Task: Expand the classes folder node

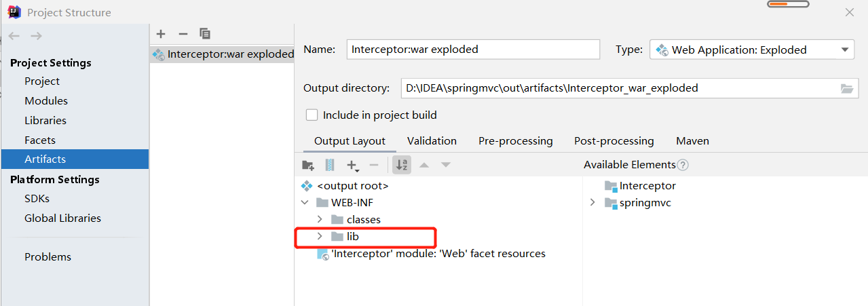Action: [320, 220]
